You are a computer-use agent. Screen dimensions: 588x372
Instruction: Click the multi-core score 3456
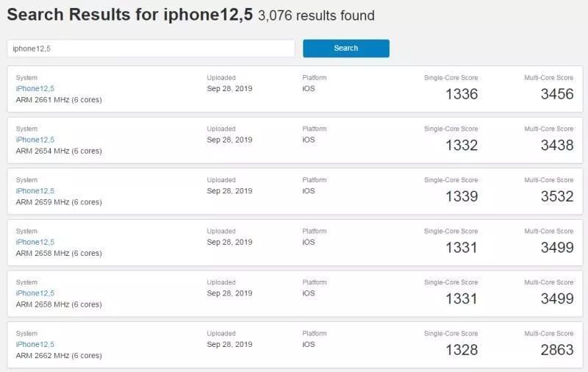click(x=556, y=94)
